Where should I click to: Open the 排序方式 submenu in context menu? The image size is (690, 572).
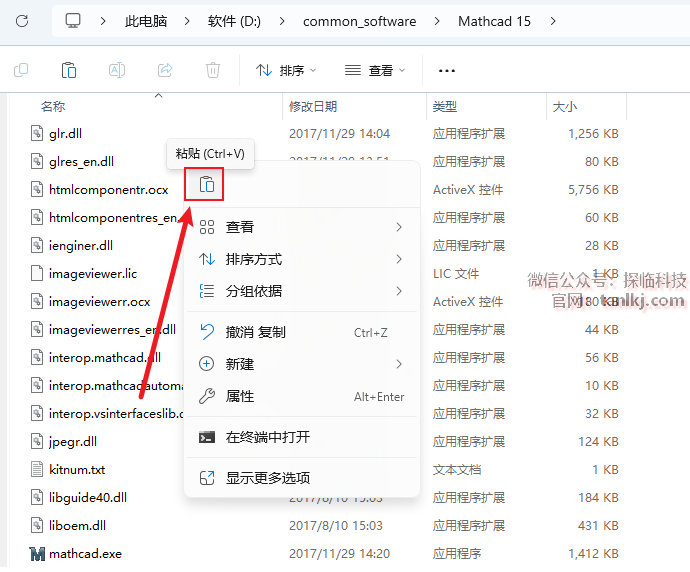click(x=302, y=259)
